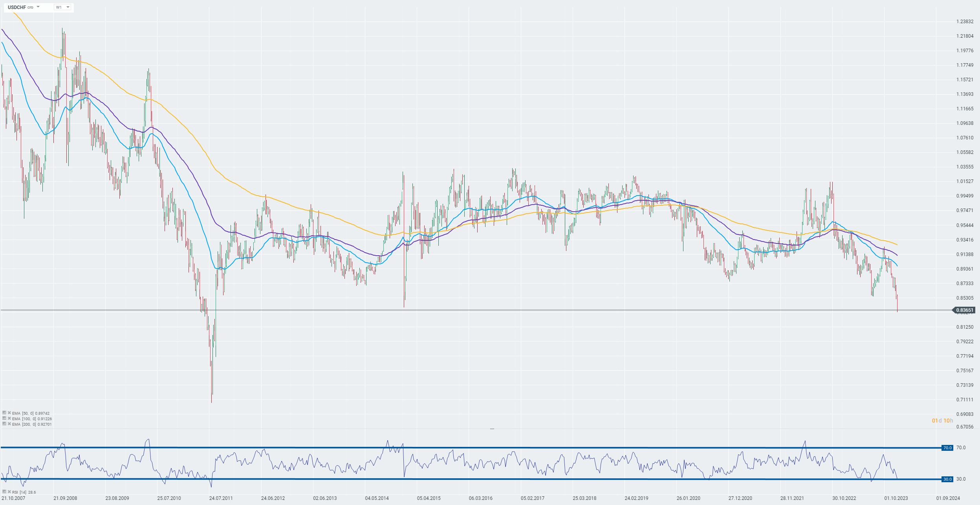980x505 pixels.
Task: Click the candle countdown timer 01d 10h
Action: coord(942,421)
